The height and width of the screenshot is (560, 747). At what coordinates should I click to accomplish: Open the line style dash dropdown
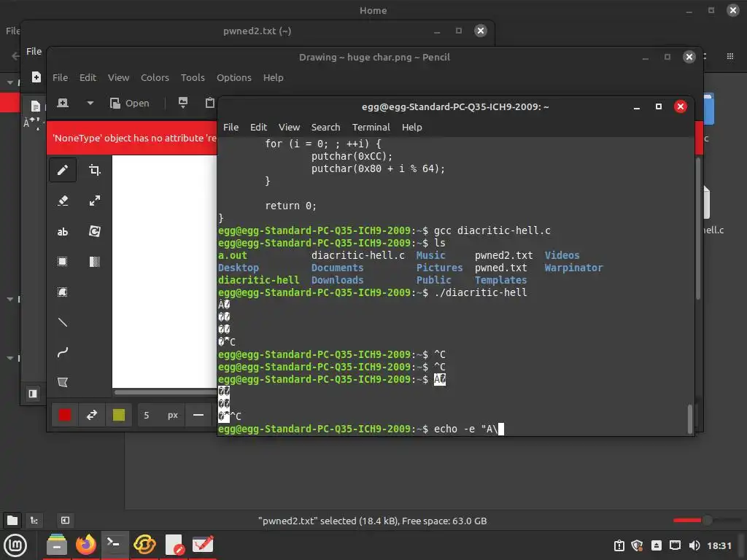coord(198,415)
